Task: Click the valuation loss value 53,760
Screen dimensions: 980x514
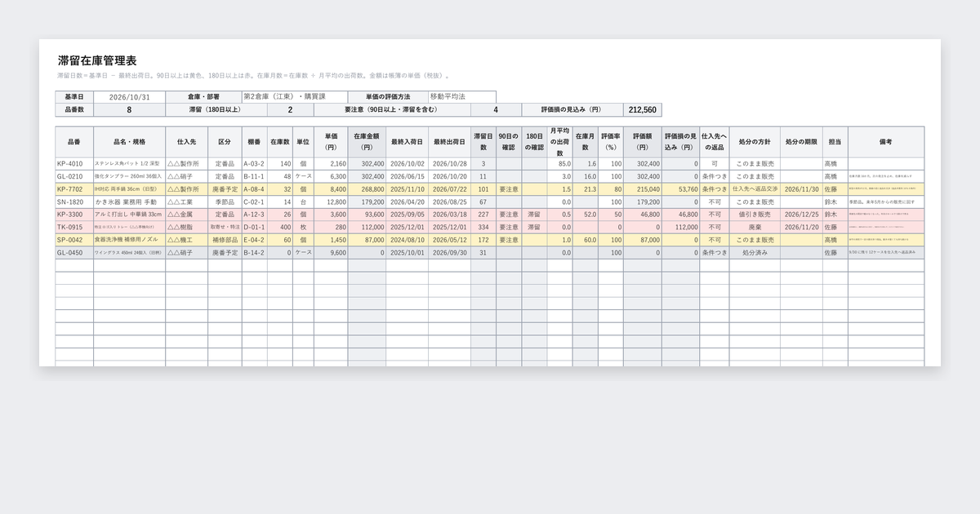Action: click(x=681, y=188)
